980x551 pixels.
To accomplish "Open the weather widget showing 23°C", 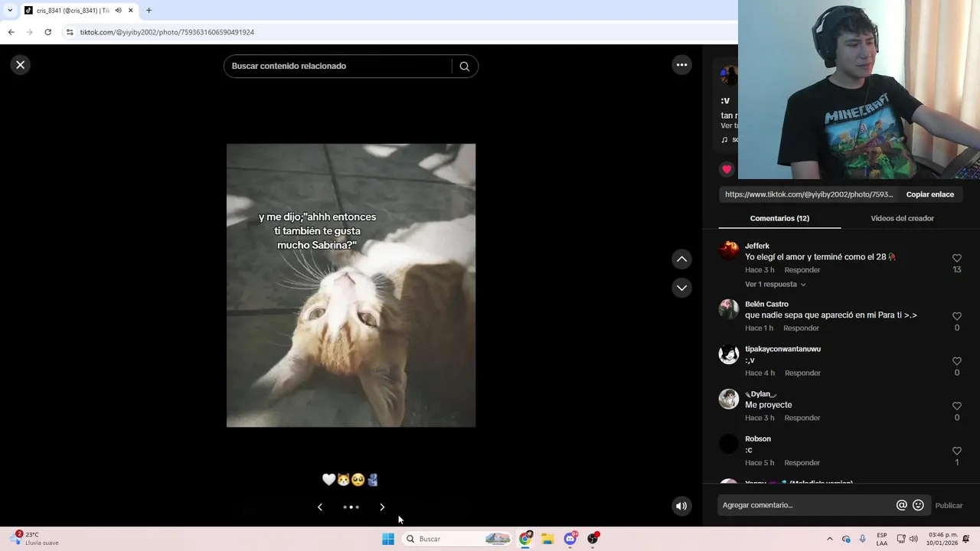I will pos(34,539).
